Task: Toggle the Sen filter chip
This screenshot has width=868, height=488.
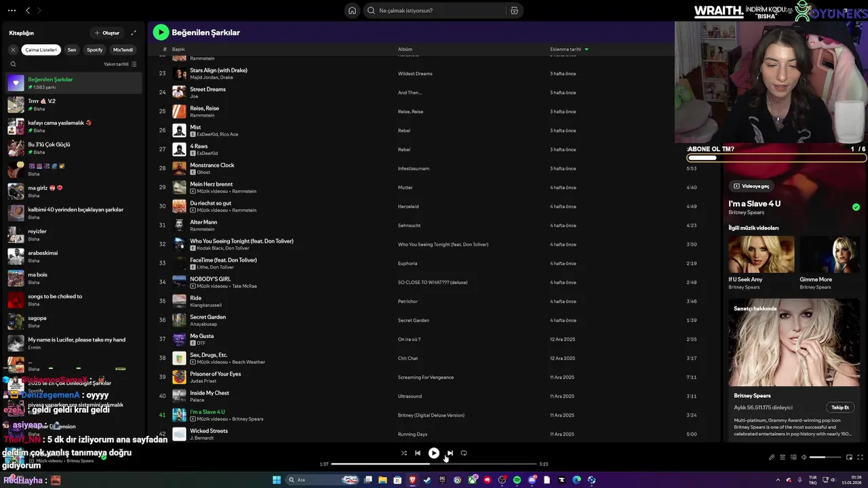Action: 72,49
